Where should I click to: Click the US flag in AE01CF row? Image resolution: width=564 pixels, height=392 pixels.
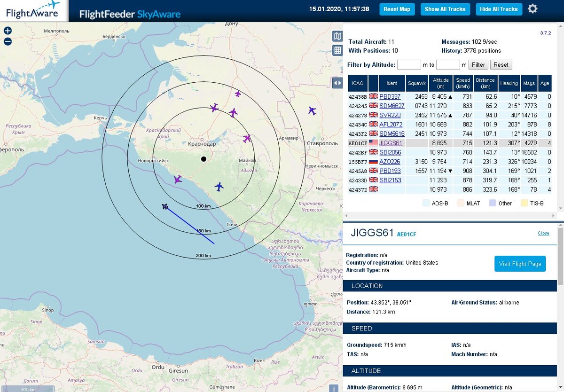[x=374, y=143]
